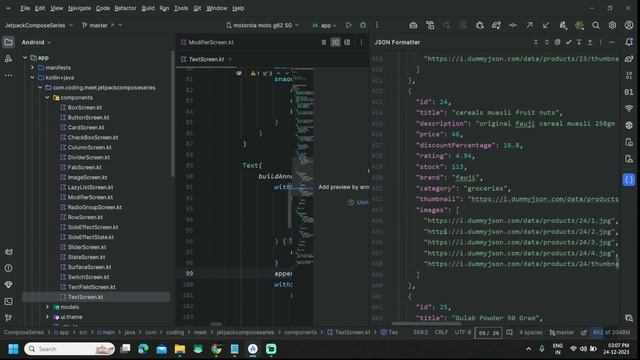The image size is (640, 360).
Task: Click the 4 spaces indent setting
Action: coord(531,333)
